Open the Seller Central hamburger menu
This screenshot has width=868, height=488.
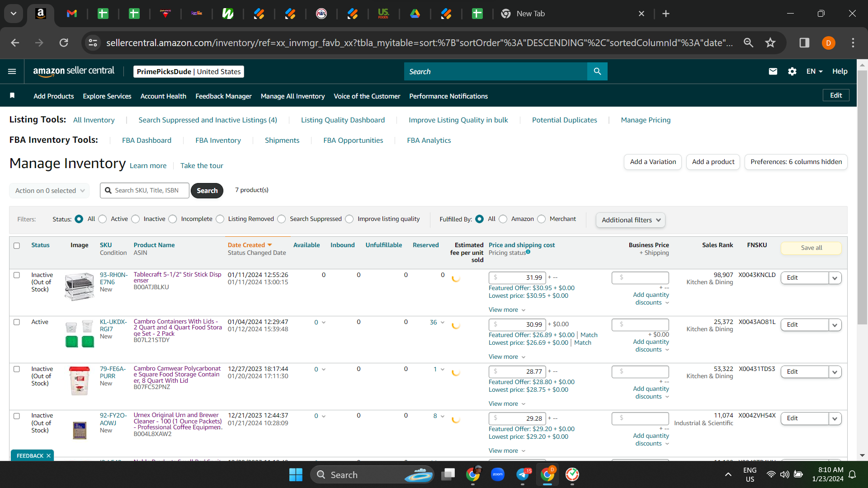[12, 71]
